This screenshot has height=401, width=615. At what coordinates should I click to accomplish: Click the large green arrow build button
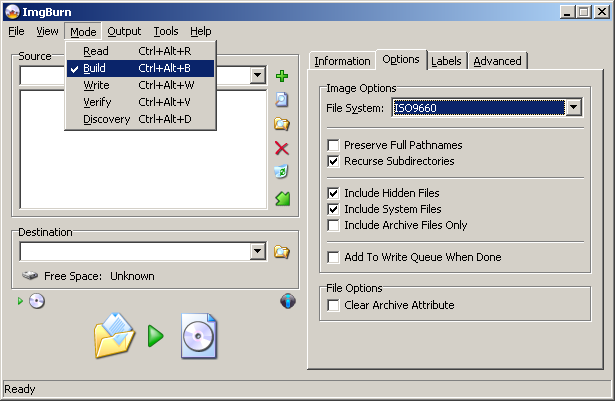pos(156,336)
